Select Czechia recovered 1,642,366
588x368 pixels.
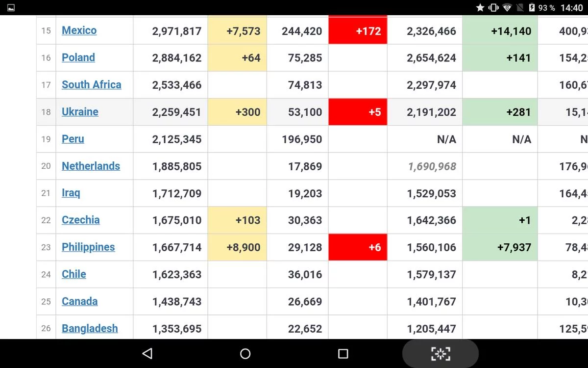(432, 220)
